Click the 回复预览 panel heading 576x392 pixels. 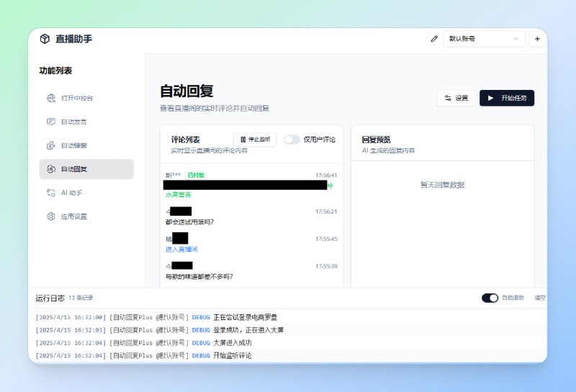click(x=376, y=140)
